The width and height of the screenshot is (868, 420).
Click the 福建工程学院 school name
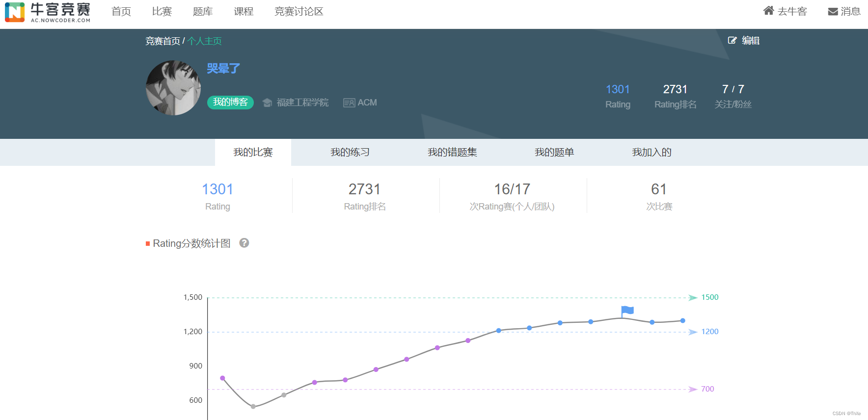click(302, 103)
